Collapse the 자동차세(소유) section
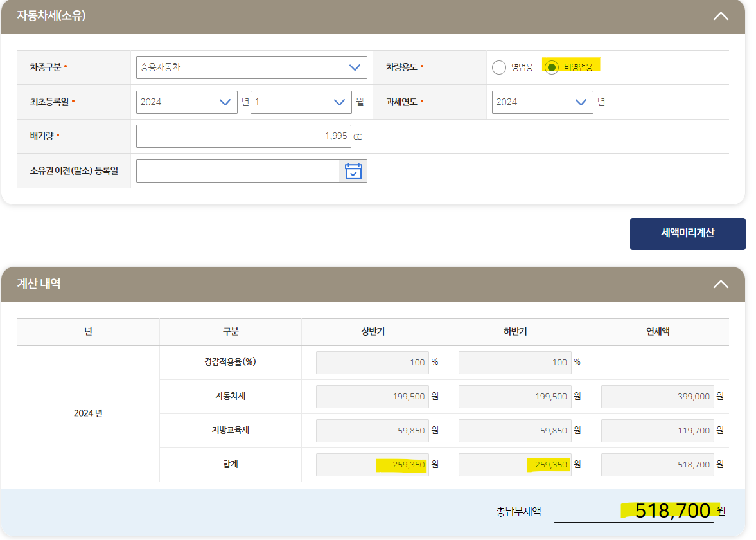 point(720,16)
